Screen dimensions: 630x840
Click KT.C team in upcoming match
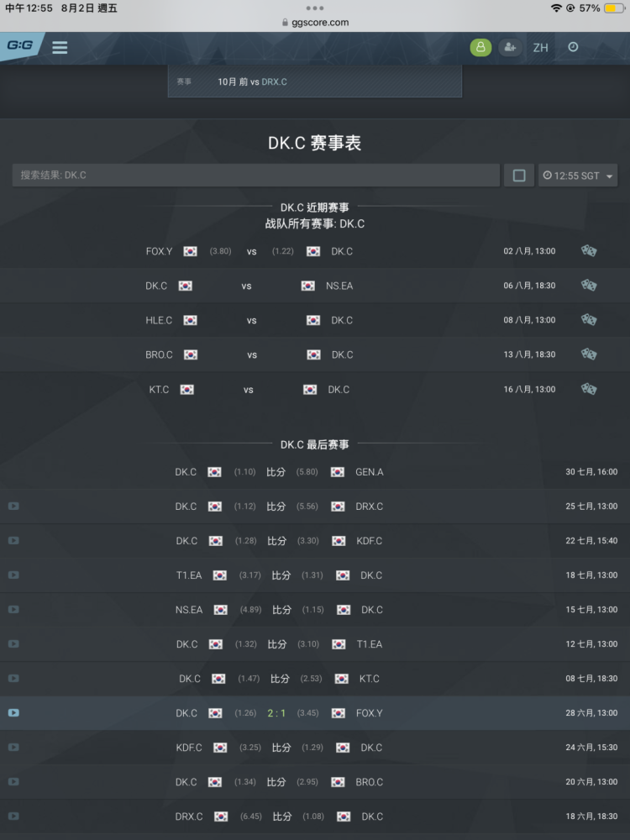[159, 390]
